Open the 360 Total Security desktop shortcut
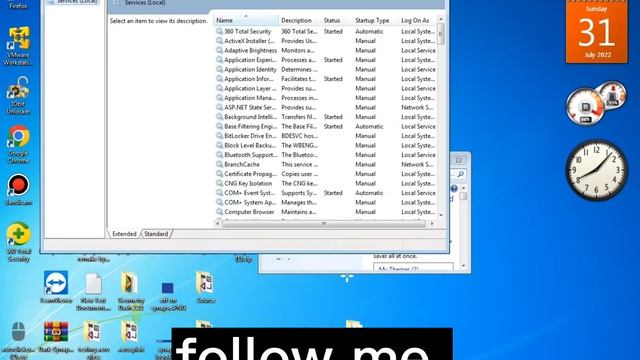The width and height of the screenshot is (640, 360). click(x=18, y=242)
